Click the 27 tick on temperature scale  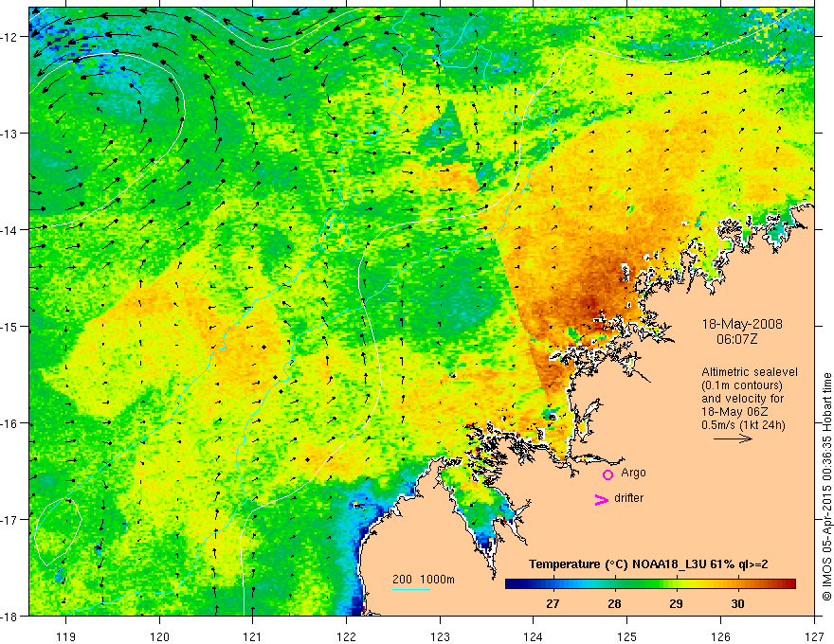coord(553,603)
